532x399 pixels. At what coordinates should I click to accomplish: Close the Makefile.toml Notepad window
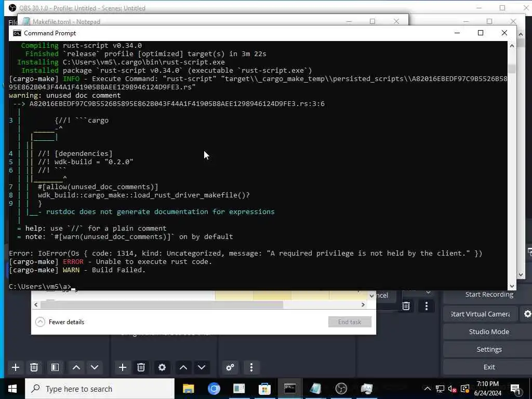[396, 21]
